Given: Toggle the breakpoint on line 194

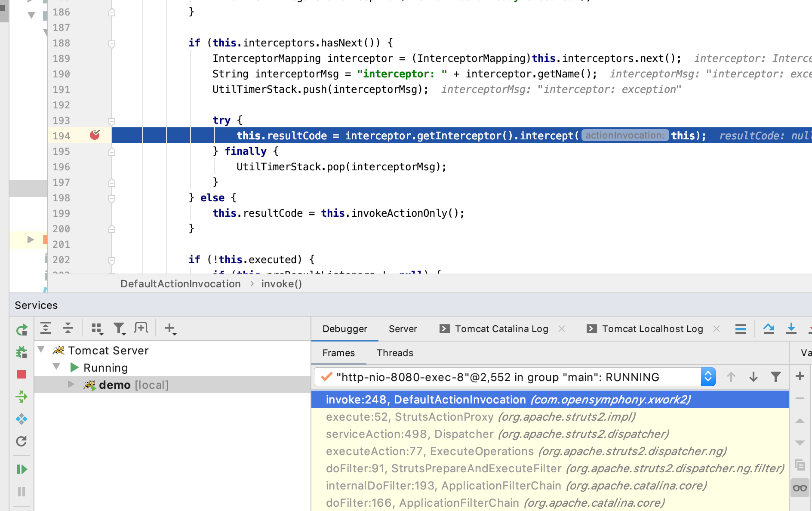Looking at the screenshot, I should [x=95, y=135].
